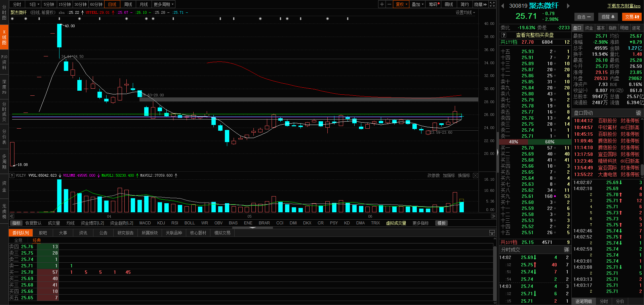Expand 更多周期 dropdown

point(164,4)
